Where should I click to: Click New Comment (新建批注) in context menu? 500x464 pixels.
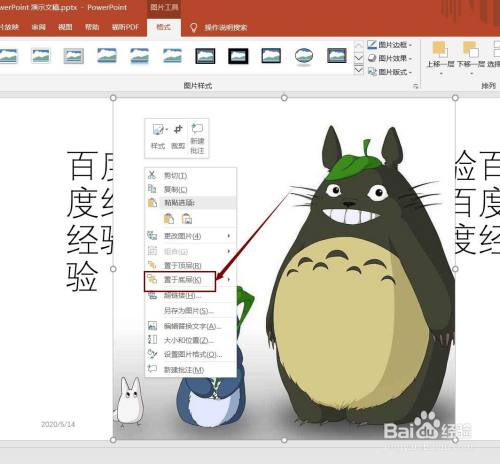[190, 370]
